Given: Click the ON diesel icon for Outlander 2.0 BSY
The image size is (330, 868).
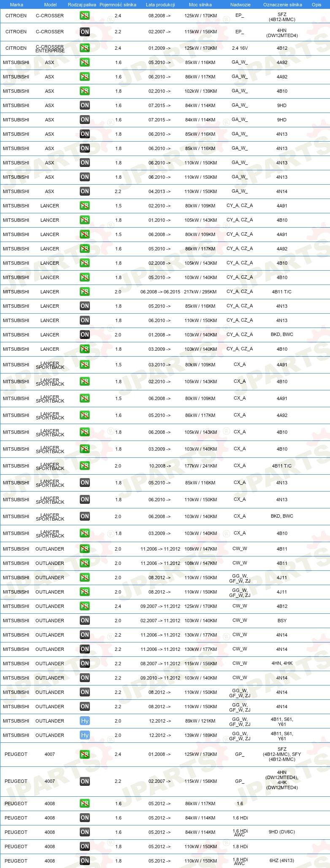Looking at the screenshot, I should (x=85, y=621).
